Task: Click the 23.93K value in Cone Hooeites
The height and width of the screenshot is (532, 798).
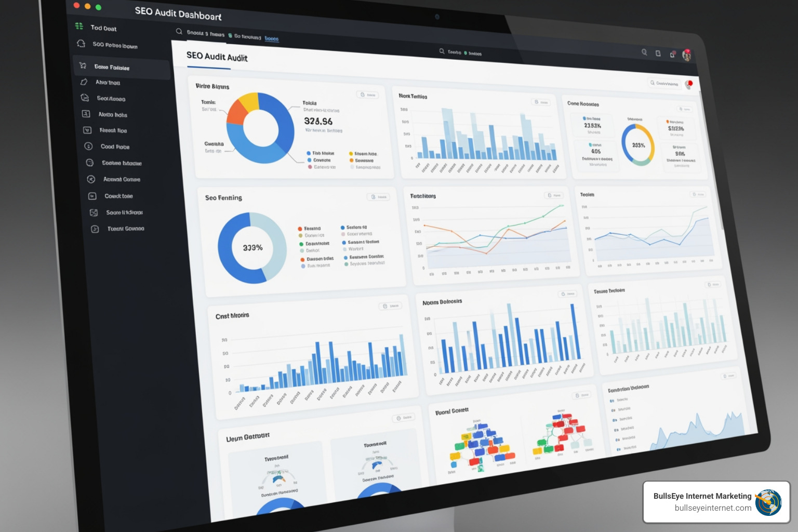Action: pyautogui.click(x=592, y=126)
